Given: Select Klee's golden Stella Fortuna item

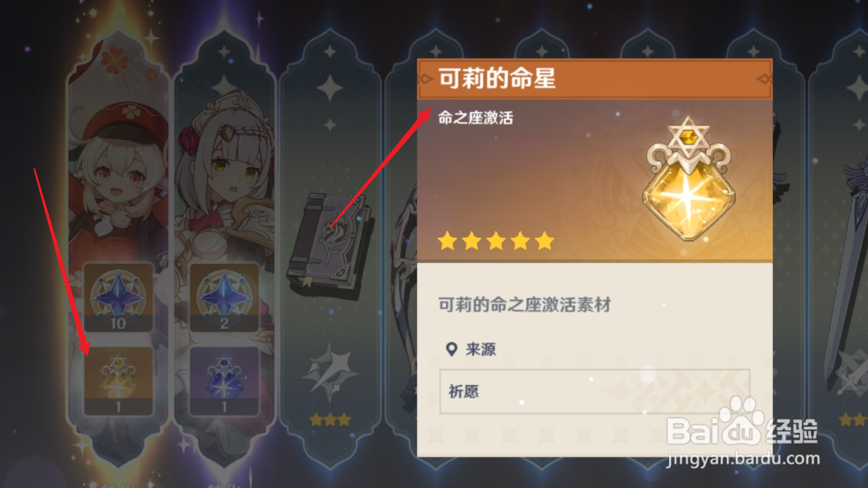Looking at the screenshot, I should (118, 380).
